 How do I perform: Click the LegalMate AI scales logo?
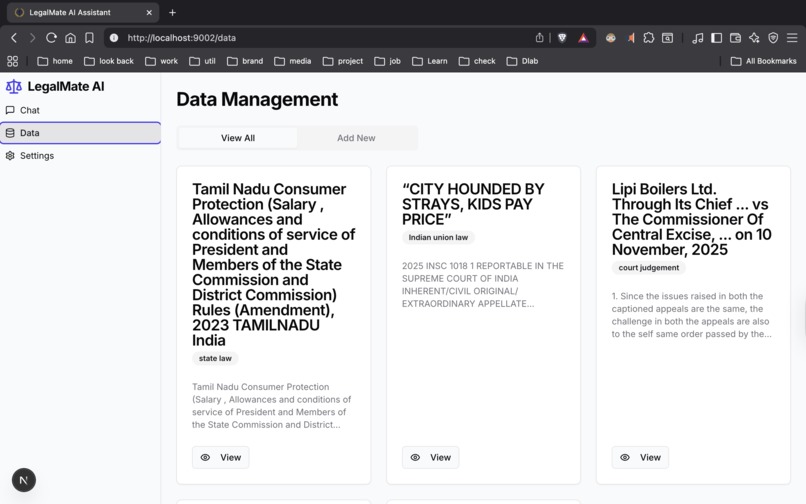[13, 86]
